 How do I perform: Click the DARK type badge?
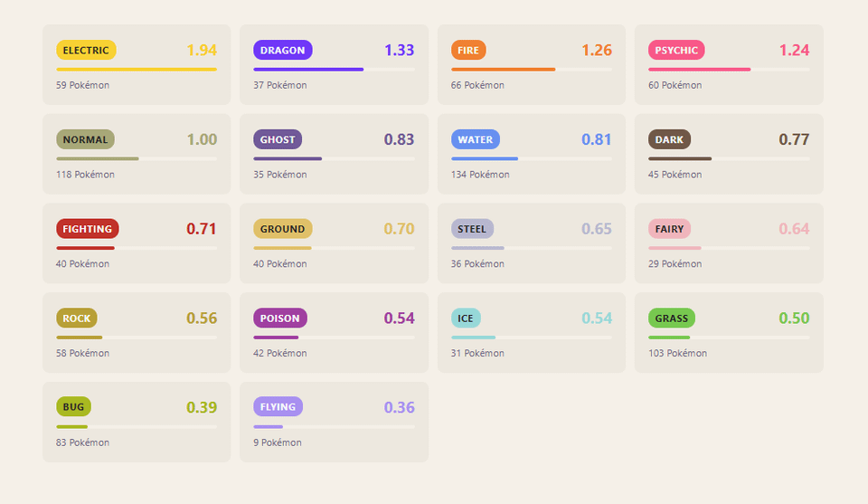click(x=669, y=140)
